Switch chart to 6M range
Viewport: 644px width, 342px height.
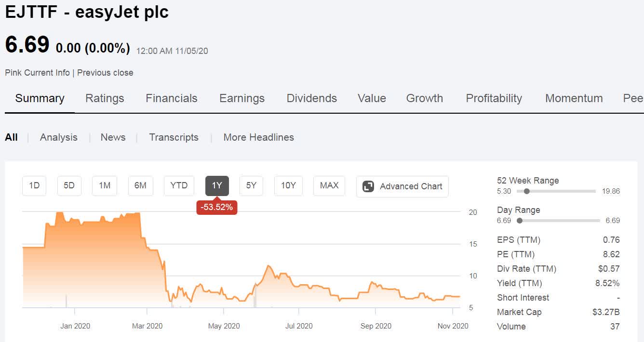coord(140,186)
